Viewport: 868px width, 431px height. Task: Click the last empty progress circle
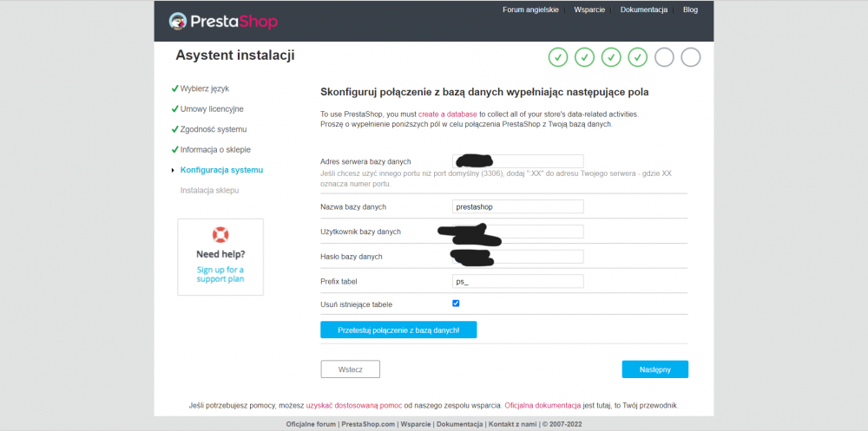pyautogui.click(x=691, y=57)
